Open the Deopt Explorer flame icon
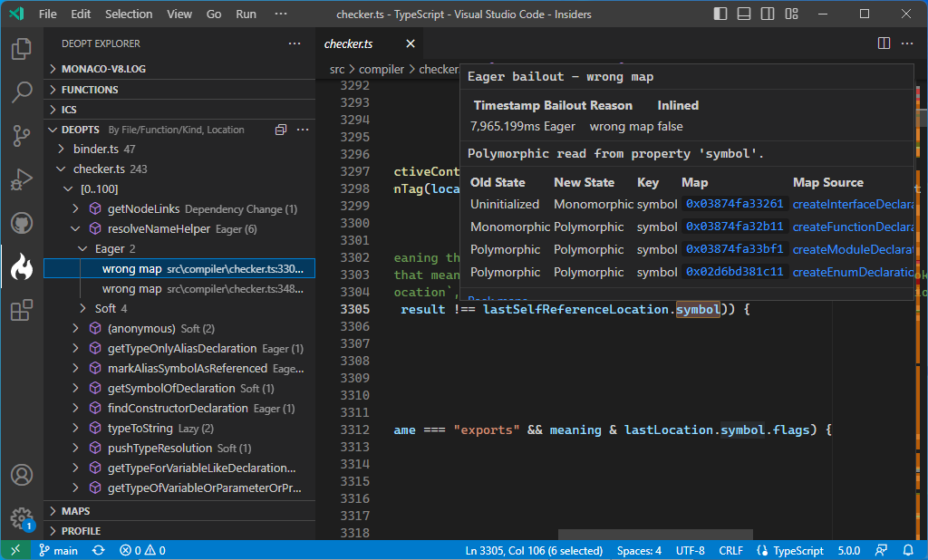Screen dimensions: 928x560 [x=22, y=267]
